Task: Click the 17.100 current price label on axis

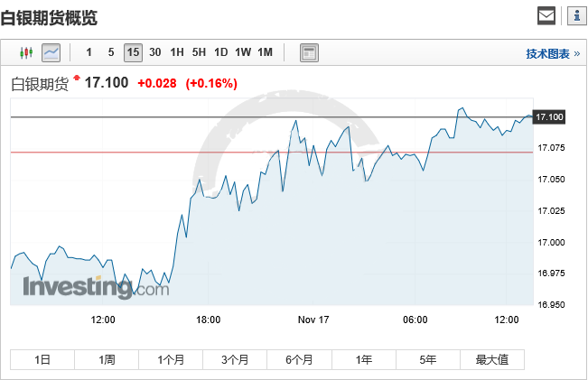Action: [550, 117]
